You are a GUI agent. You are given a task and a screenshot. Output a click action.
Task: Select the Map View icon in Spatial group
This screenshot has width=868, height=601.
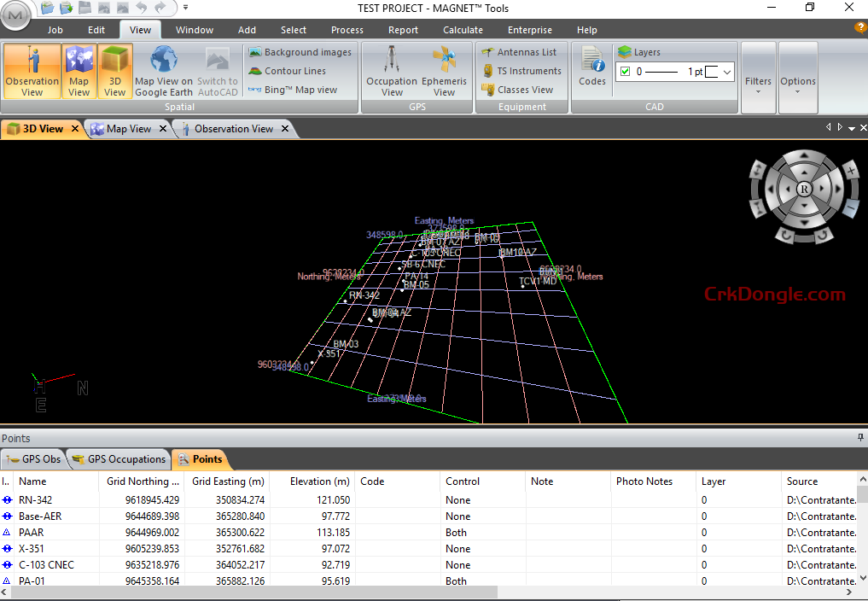point(79,70)
